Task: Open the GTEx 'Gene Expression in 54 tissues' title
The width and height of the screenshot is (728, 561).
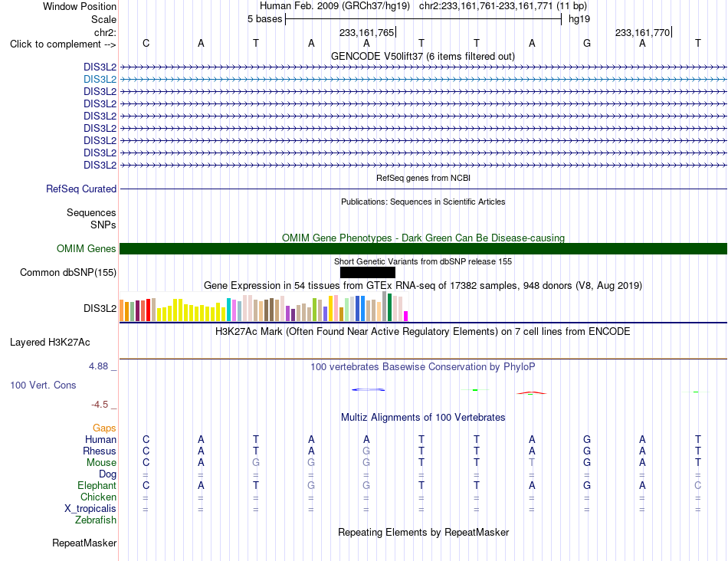Action: (423, 286)
